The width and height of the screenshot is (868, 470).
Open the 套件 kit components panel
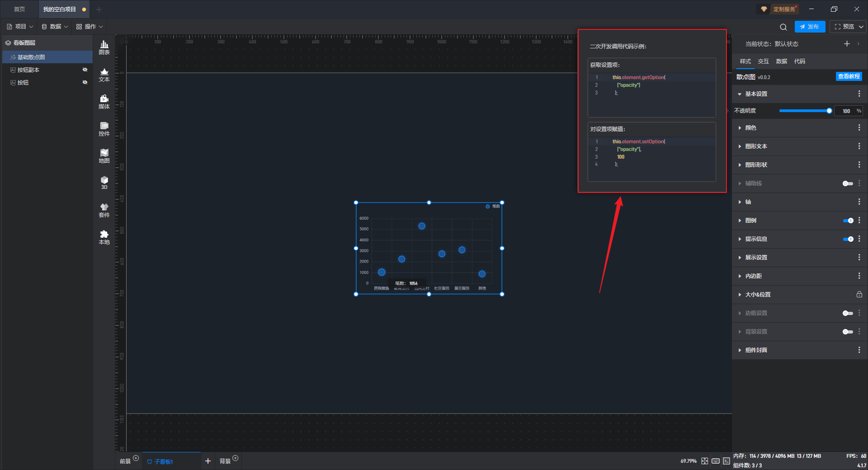(x=104, y=210)
